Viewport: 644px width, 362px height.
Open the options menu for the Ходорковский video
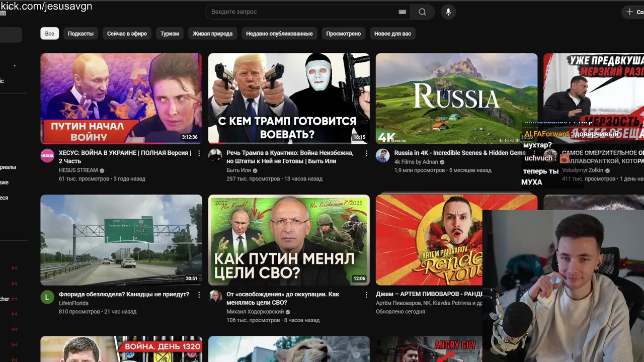pos(366,295)
